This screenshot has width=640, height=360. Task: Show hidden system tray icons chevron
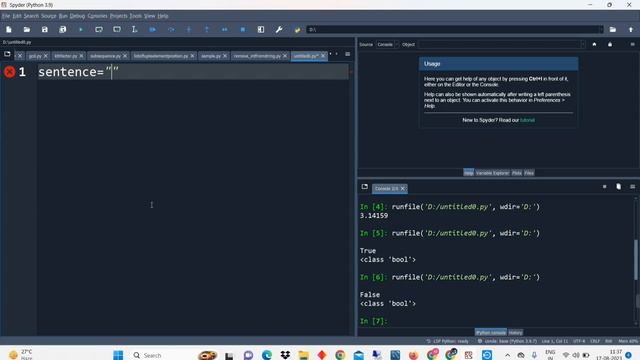click(507, 355)
